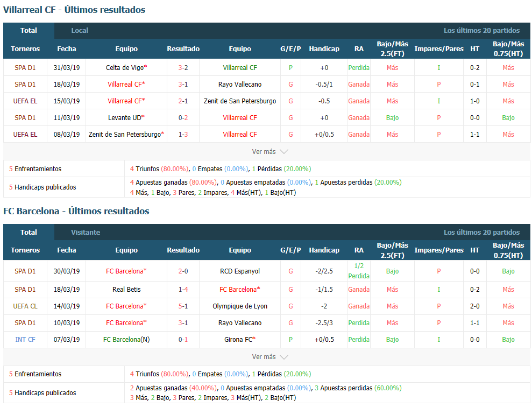Click 0-1 result against Girona

(183, 340)
